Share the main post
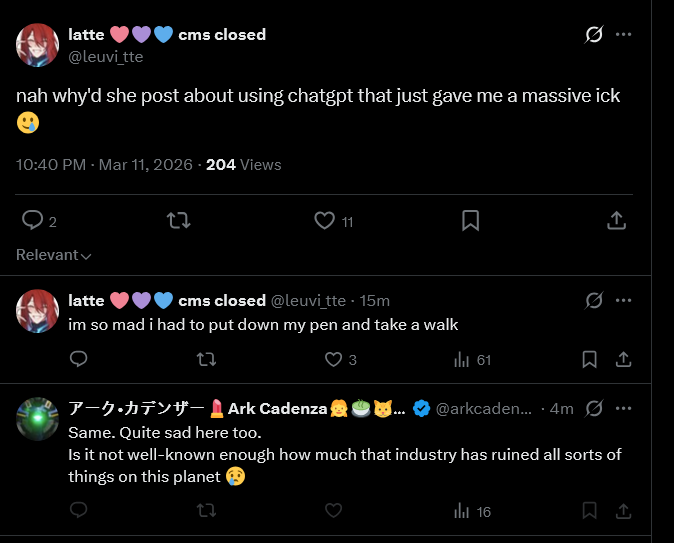674x543 pixels. (617, 221)
